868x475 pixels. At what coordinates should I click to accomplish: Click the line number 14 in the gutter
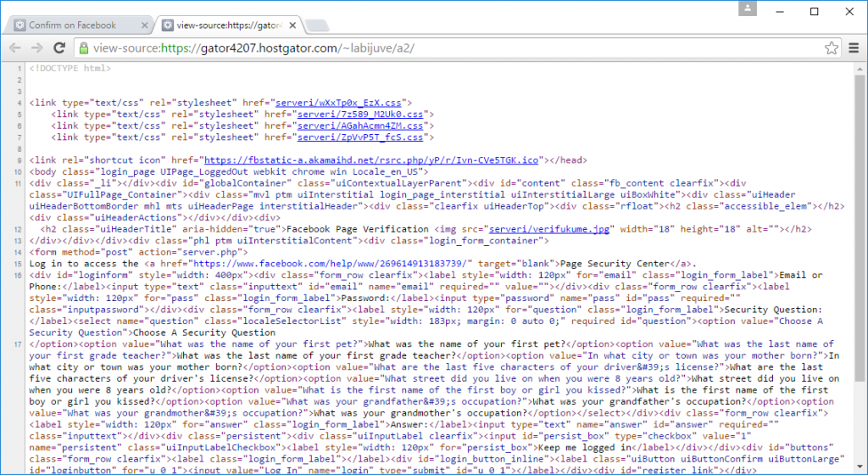point(18,252)
